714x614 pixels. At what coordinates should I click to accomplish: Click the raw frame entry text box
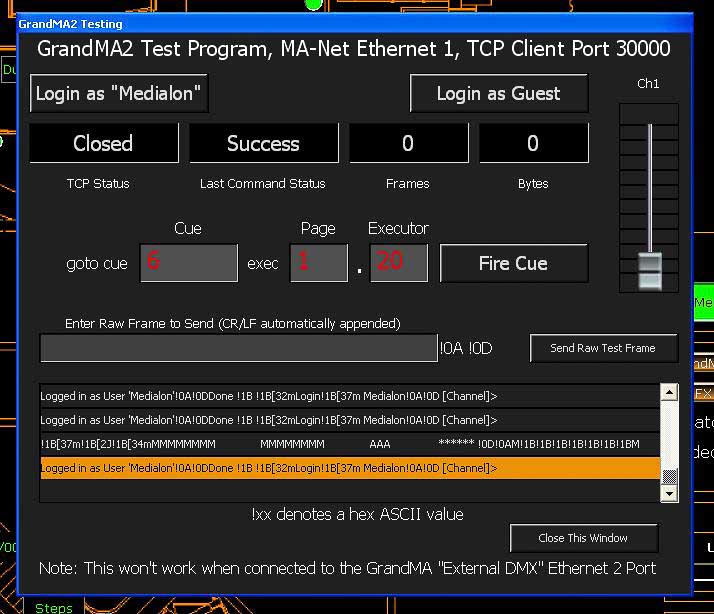click(x=239, y=348)
